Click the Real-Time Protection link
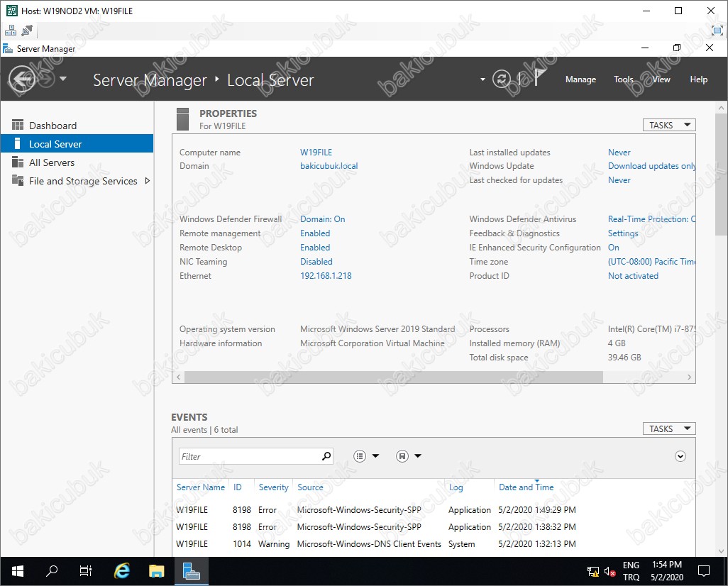This screenshot has height=586, width=728. (x=651, y=219)
